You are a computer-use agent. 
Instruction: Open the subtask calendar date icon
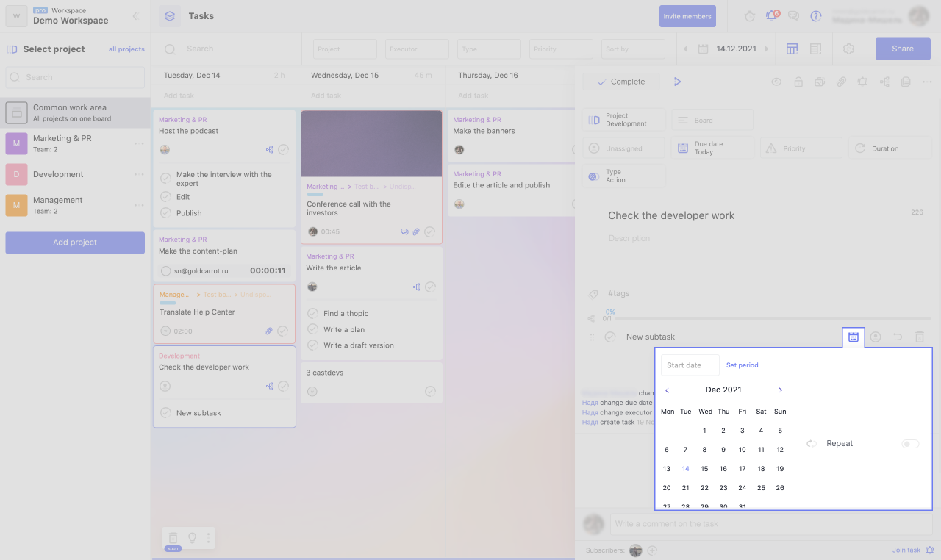pos(853,337)
